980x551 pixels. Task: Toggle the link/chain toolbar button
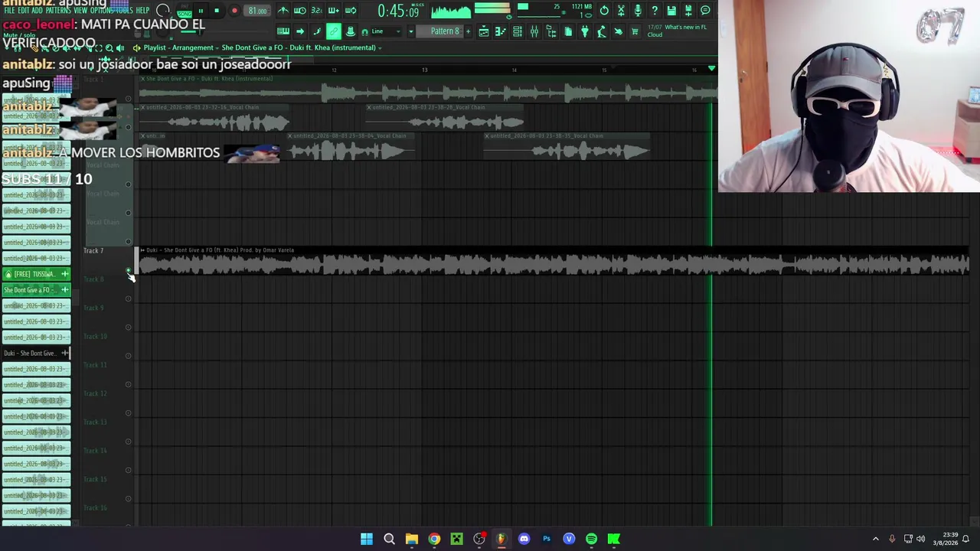[334, 31]
